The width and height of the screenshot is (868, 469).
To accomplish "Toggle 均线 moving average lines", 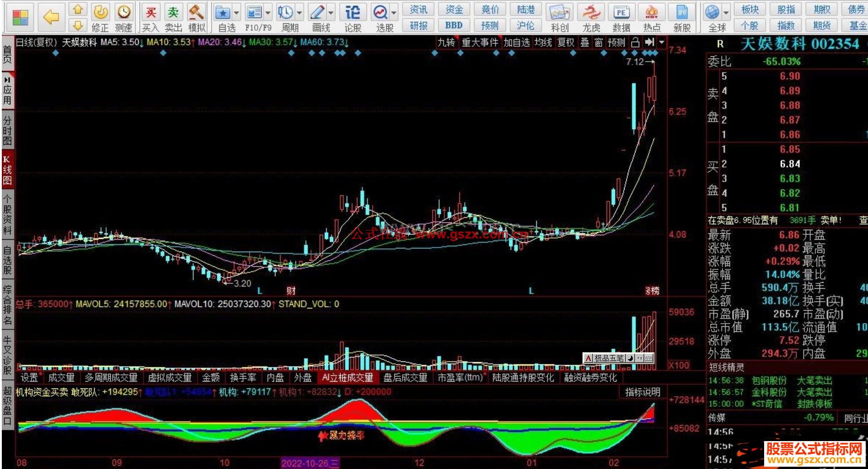I will (543, 43).
